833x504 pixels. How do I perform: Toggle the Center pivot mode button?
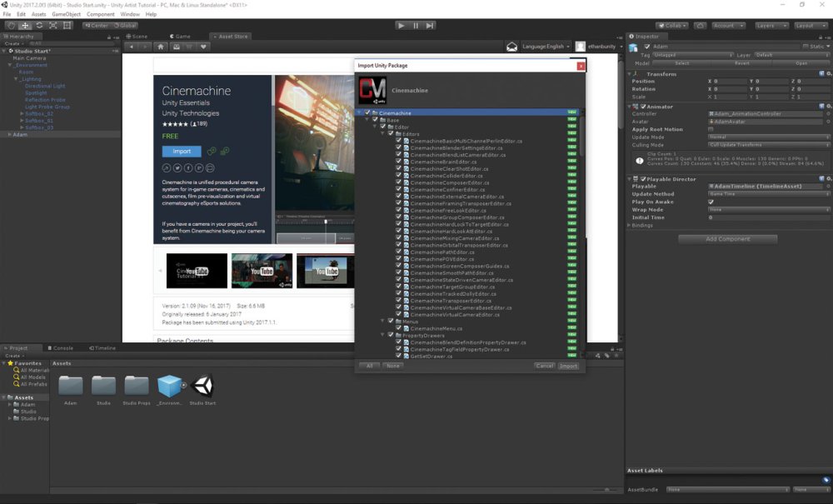(x=96, y=26)
